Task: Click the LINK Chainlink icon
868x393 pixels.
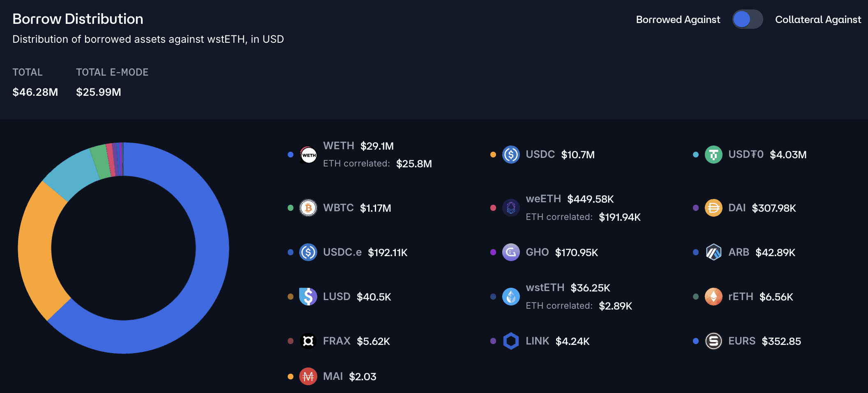Action: [x=511, y=341]
